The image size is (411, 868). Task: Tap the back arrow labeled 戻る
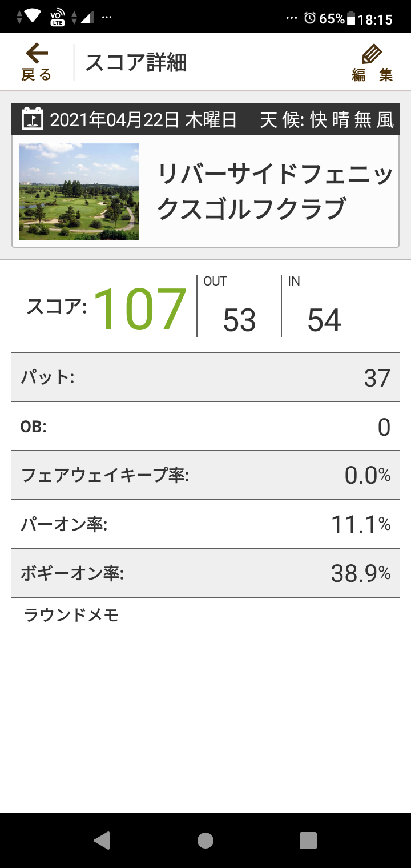click(37, 62)
